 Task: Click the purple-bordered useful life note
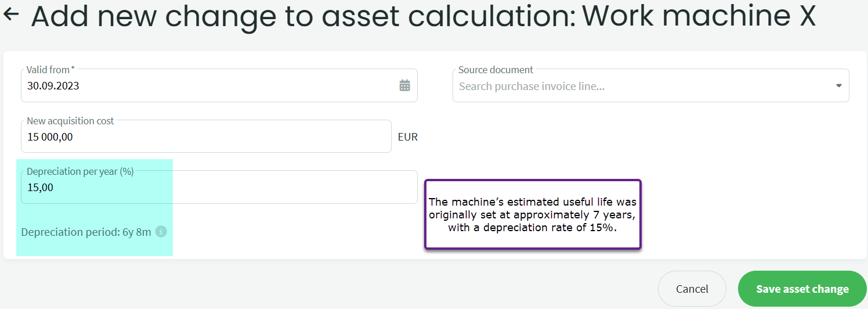(533, 215)
